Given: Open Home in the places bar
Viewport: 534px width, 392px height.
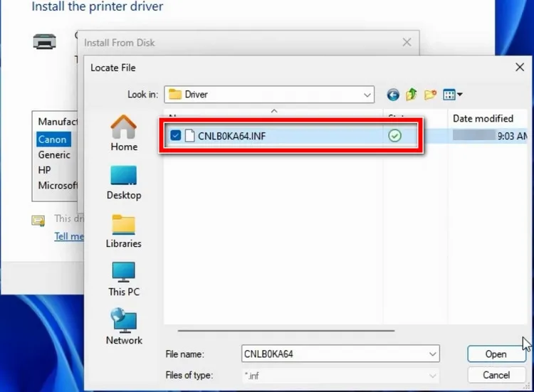Looking at the screenshot, I should click(124, 133).
